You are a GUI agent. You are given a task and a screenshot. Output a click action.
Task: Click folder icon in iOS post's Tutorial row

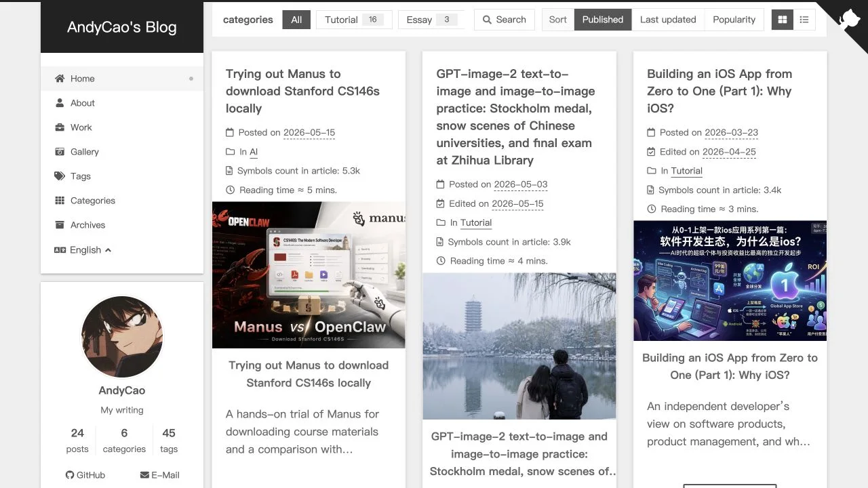[651, 171]
